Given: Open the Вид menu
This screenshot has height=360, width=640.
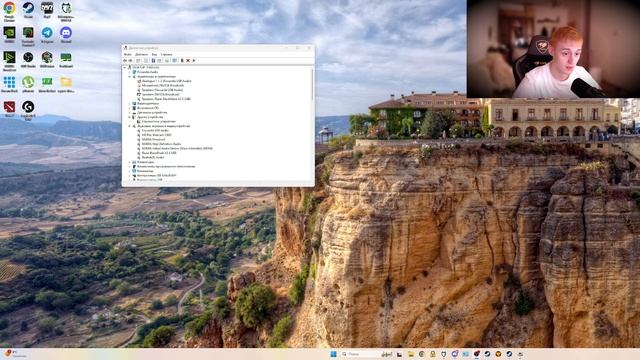Looking at the screenshot, I should click(154, 54).
